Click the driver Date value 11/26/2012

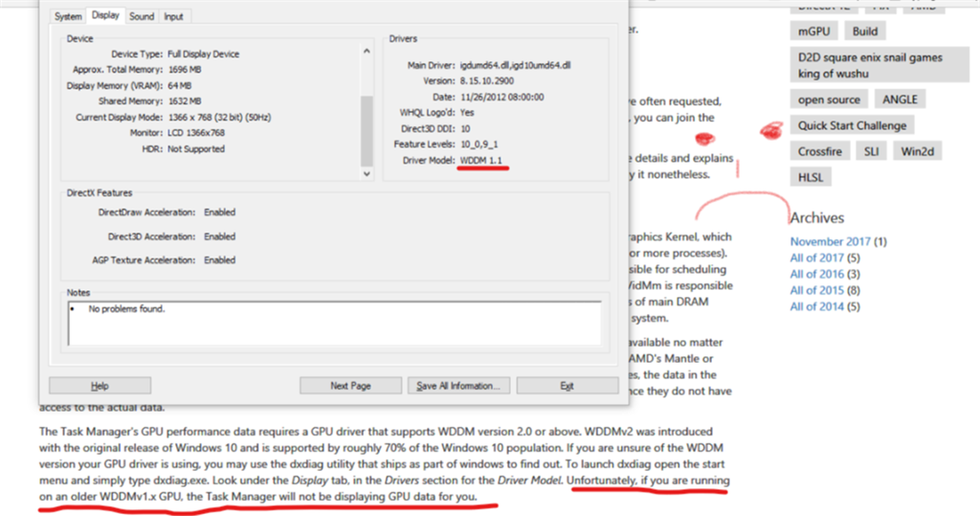[x=501, y=97]
